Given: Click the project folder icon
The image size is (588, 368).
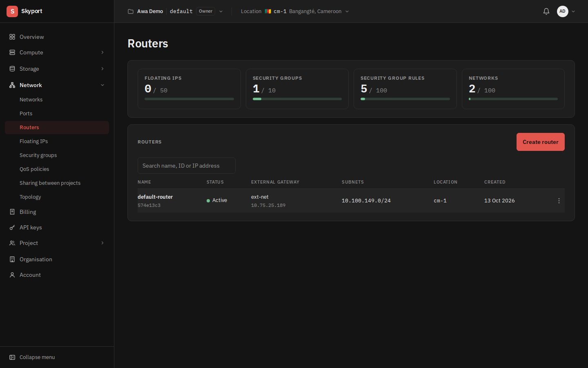Looking at the screenshot, I should point(131,11).
